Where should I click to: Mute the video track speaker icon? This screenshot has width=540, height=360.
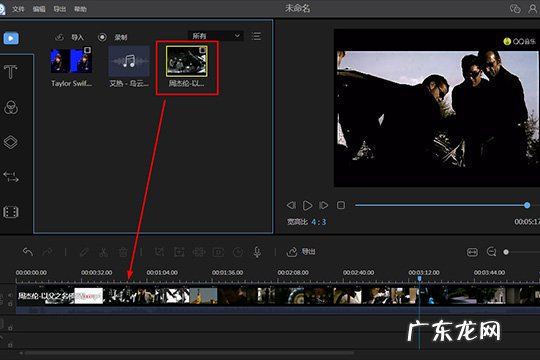point(10,295)
